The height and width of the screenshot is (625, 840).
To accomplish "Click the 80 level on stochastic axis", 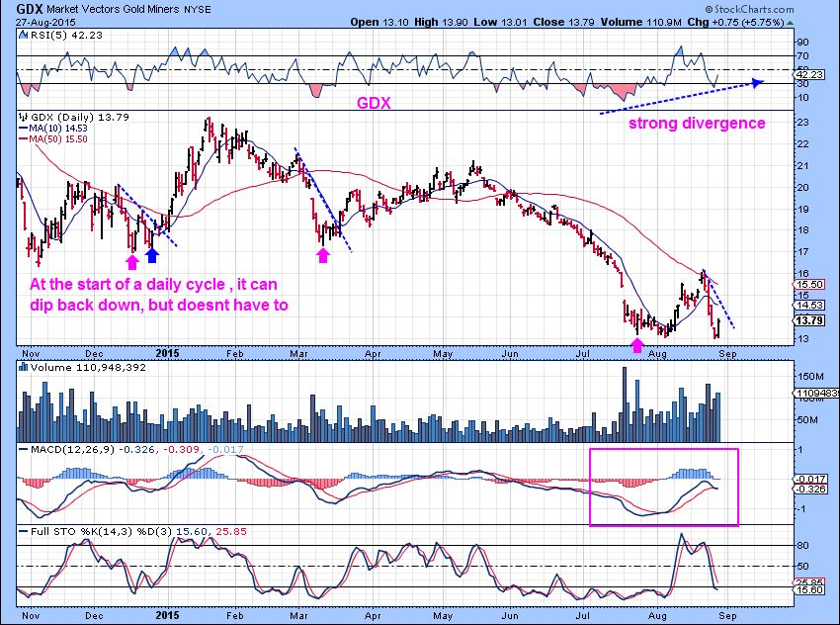I will coord(802,546).
